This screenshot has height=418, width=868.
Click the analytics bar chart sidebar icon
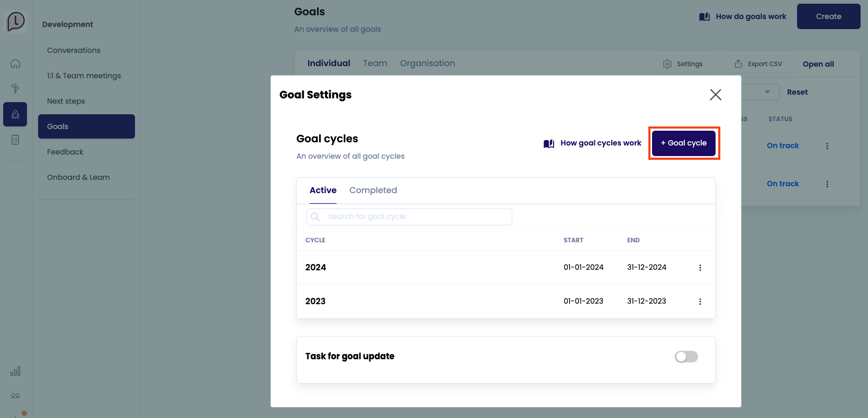click(15, 371)
